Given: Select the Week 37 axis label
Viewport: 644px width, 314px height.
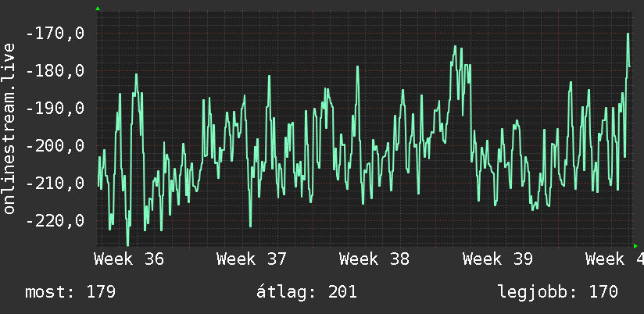Looking at the screenshot, I should (252, 259).
